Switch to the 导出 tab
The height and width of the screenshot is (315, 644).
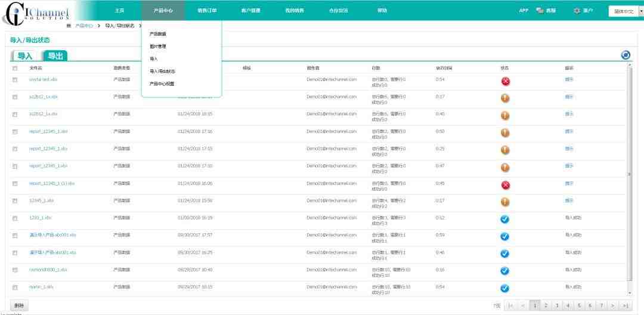click(55, 56)
